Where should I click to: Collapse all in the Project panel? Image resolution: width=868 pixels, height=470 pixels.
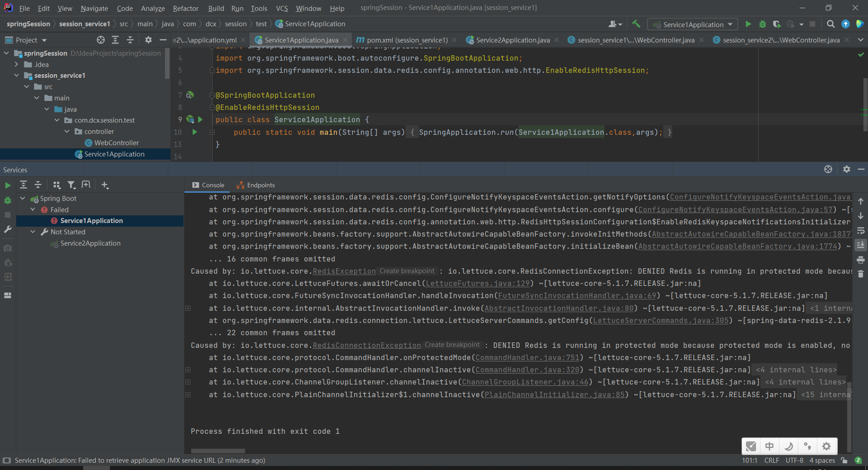click(130, 40)
